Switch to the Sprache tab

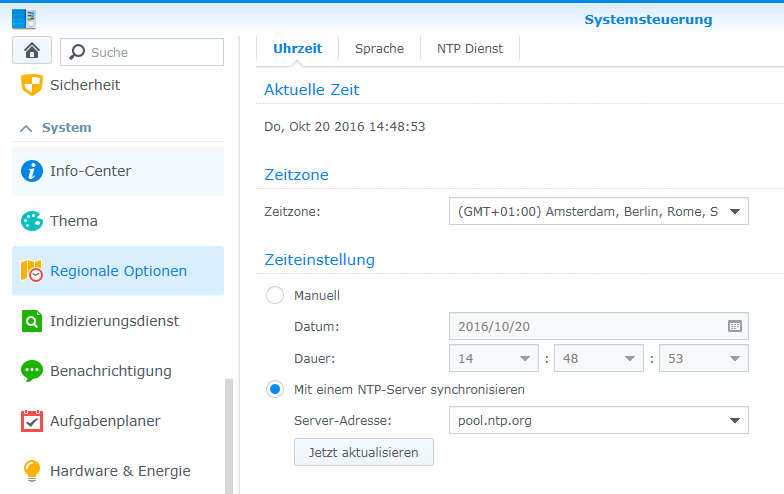380,48
